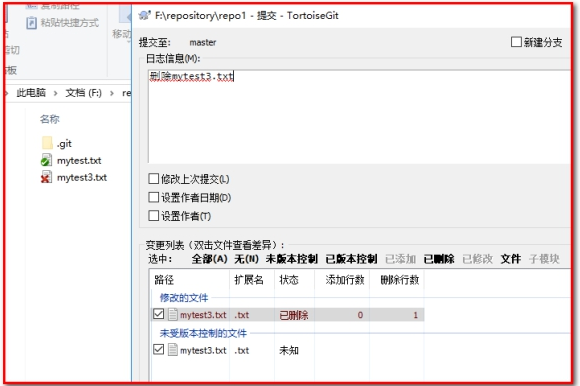Click 文档 (F:) in Explorer address bar
Image resolution: width=580 pixels, height=386 pixels.
[84, 93]
